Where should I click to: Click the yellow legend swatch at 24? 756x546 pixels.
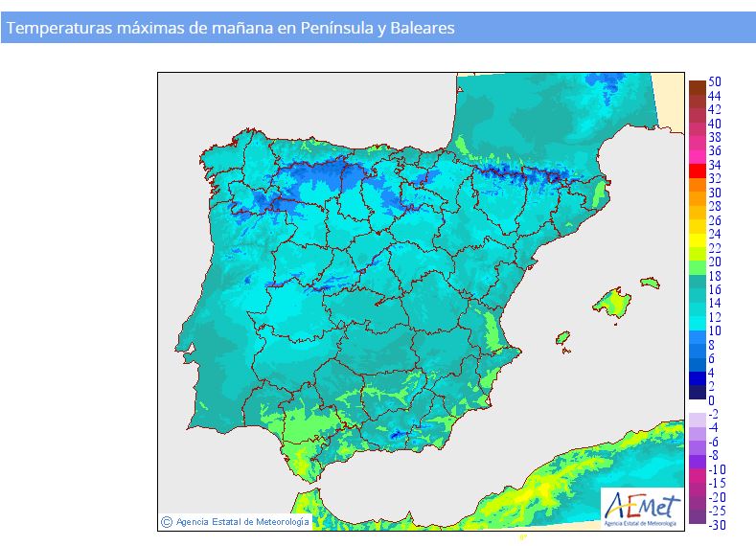[x=697, y=239]
